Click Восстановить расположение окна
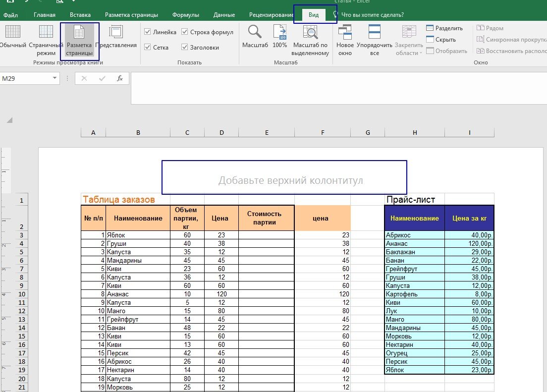This screenshot has height=392, width=547. [x=511, y=51]
